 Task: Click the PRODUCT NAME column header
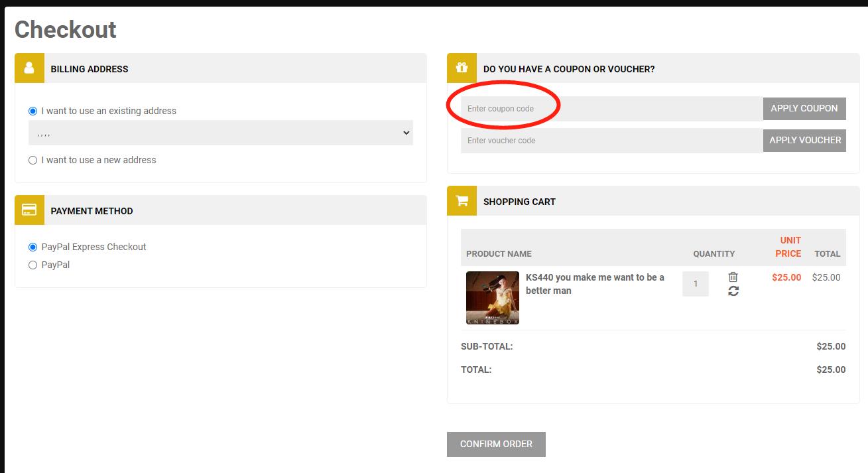499,253
